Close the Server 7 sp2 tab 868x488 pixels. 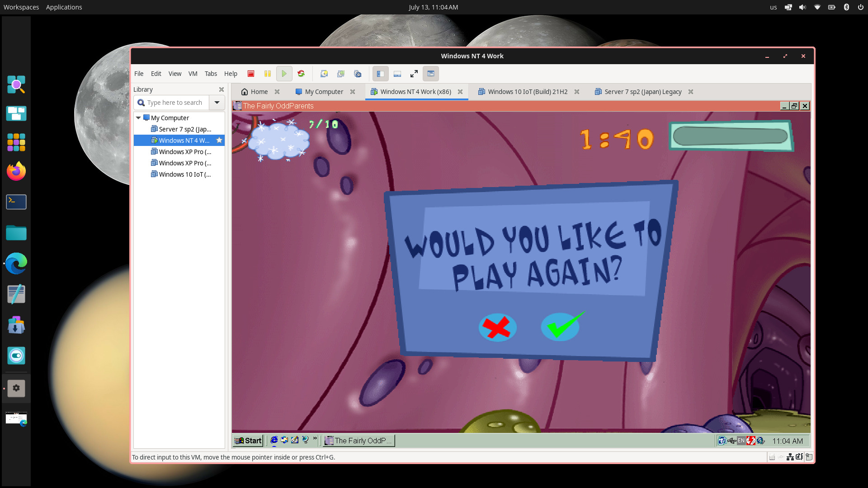[691, 92]
